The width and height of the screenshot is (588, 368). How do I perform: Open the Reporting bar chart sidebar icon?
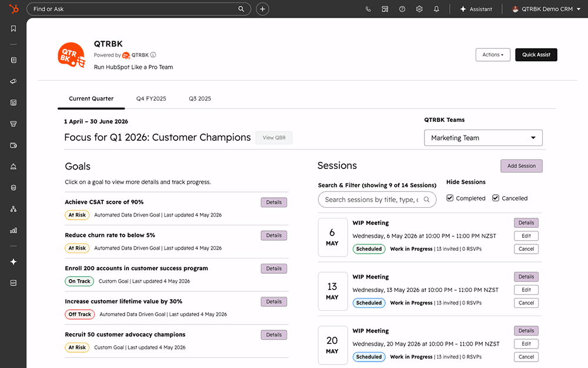[14, 230]
